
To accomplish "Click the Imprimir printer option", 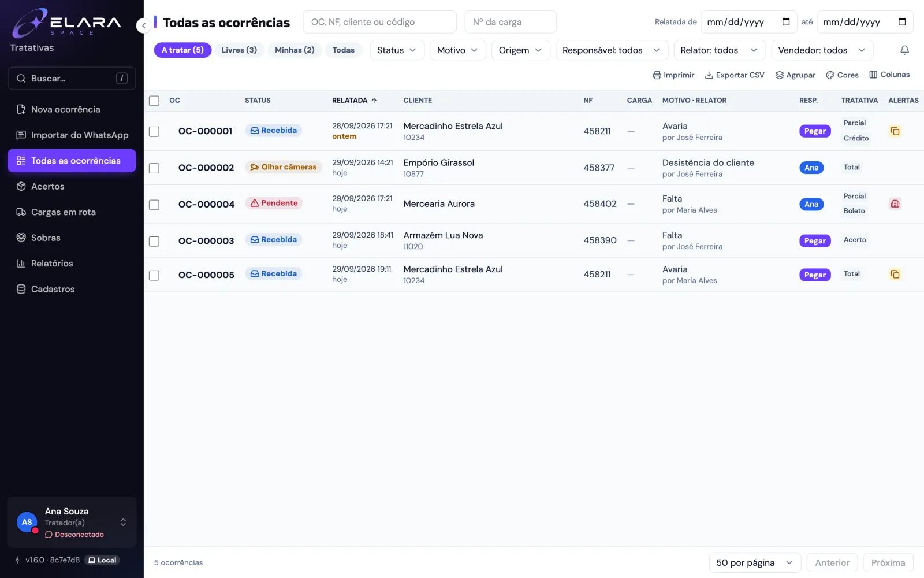I will 673,75.
